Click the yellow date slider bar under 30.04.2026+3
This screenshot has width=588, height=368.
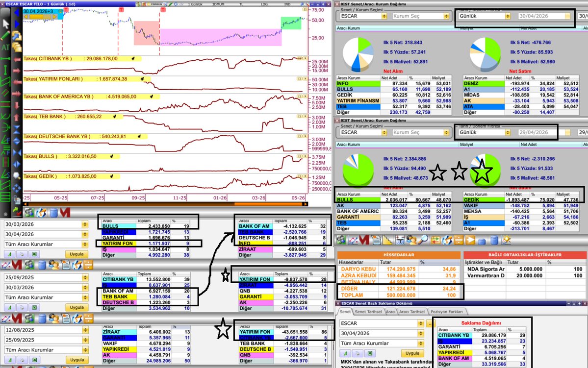(41, 17)
